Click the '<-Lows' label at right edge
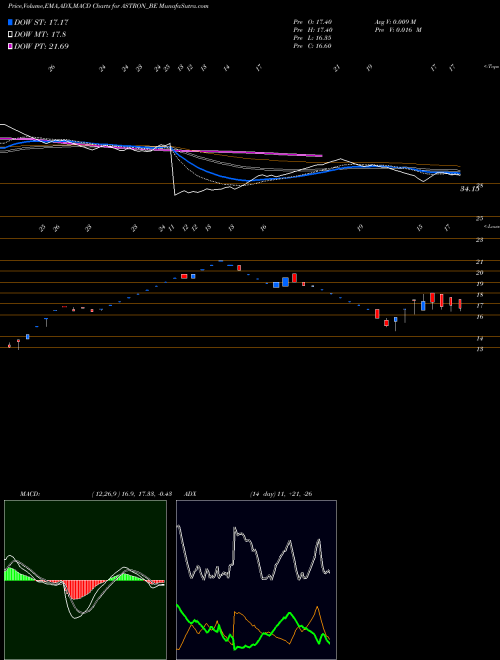The image size is (500, 660). pos(492,226)
